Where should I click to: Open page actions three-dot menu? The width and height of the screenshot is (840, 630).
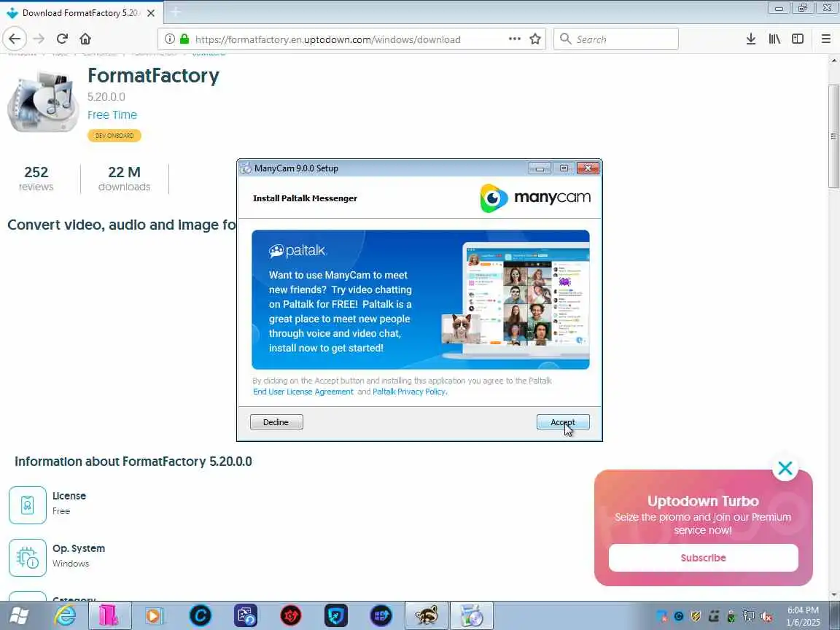(514, 39)
